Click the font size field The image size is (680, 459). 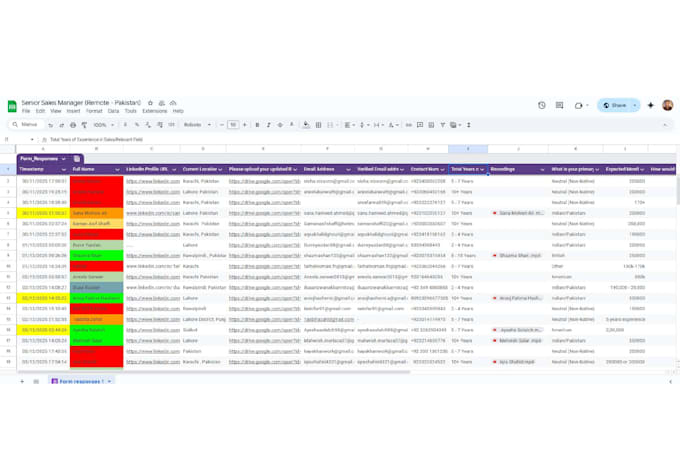[233, 125]
